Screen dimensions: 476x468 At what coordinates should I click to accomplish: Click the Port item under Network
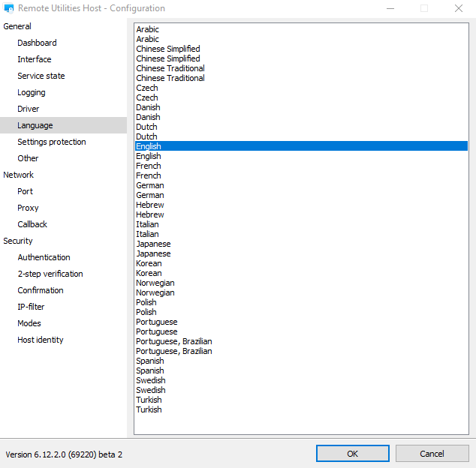click(26, 191)
